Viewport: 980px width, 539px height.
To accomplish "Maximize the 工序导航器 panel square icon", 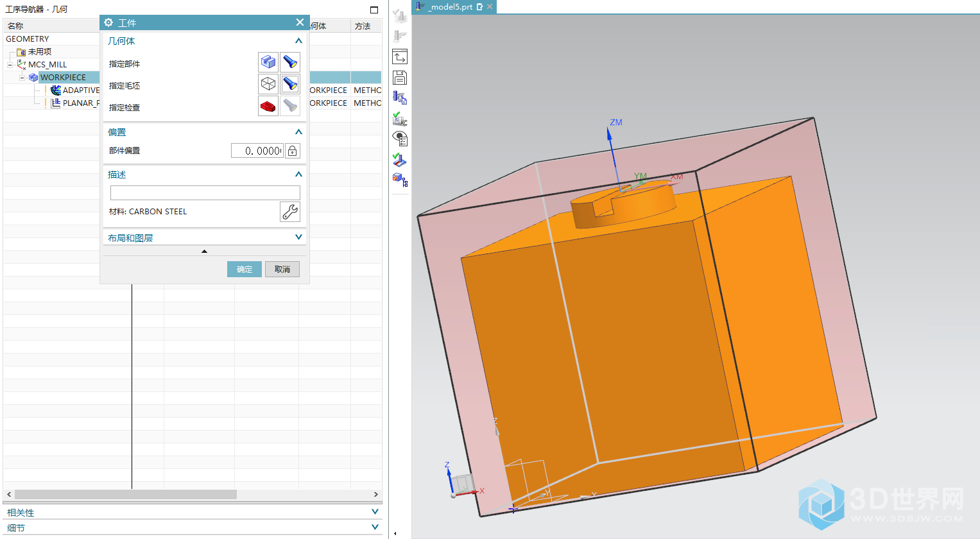I will coord(374,10).
